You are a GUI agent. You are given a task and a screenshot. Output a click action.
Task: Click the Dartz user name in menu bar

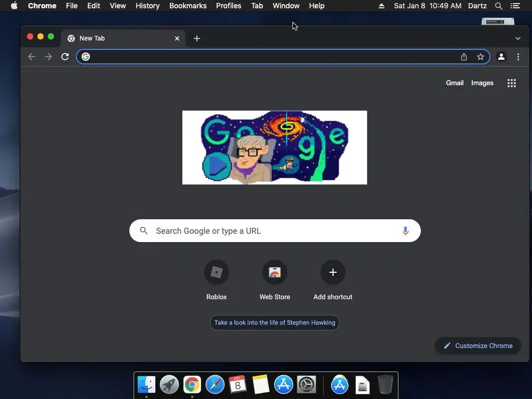[477, 6]
